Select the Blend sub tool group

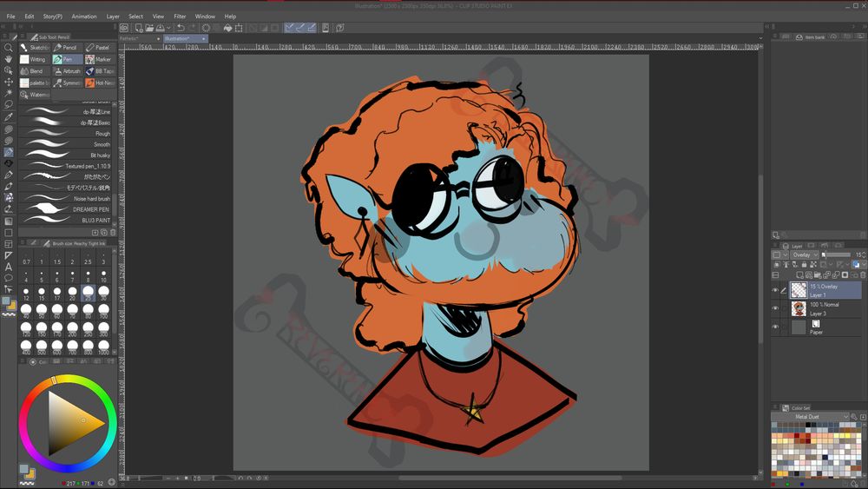(35, 71)
